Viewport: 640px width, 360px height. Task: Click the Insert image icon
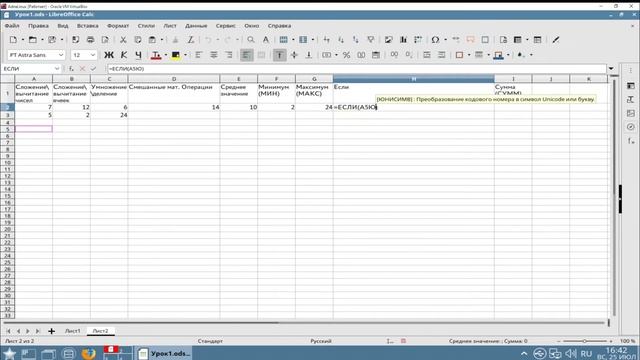tap(388, 40)
